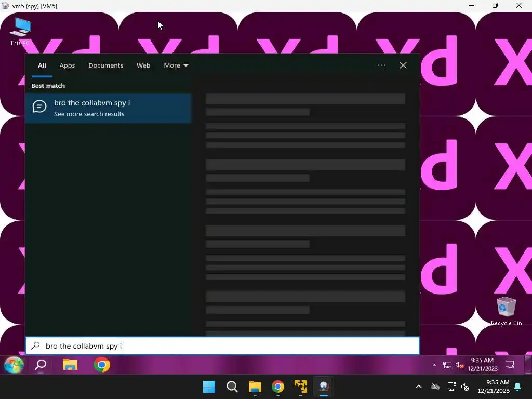
Task: Click the VM taskbar search magnifier
Action: coord(41,365)
